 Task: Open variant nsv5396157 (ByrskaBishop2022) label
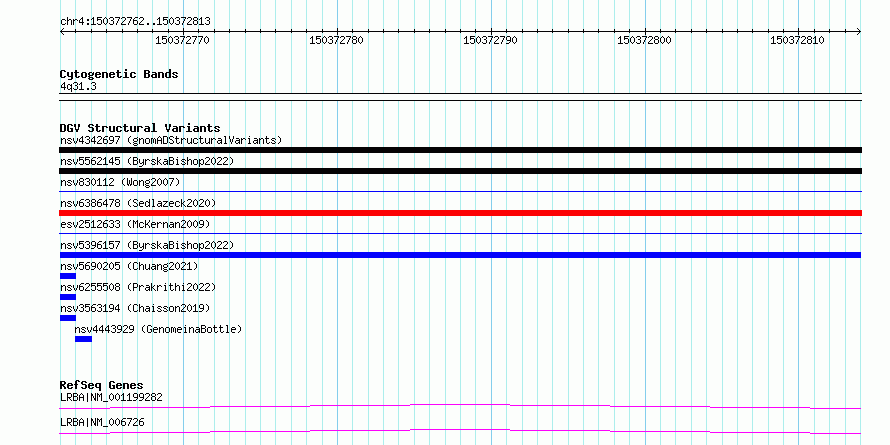(x=147, y=245)
